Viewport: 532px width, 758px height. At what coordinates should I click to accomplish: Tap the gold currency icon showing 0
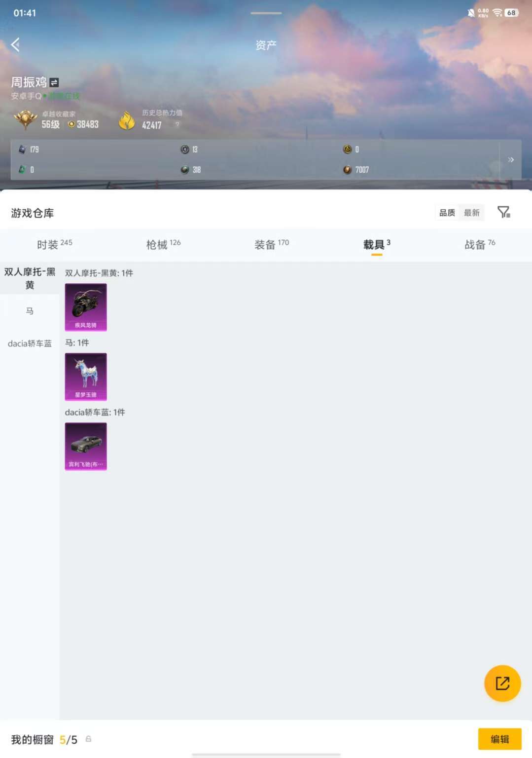[348, 149]
